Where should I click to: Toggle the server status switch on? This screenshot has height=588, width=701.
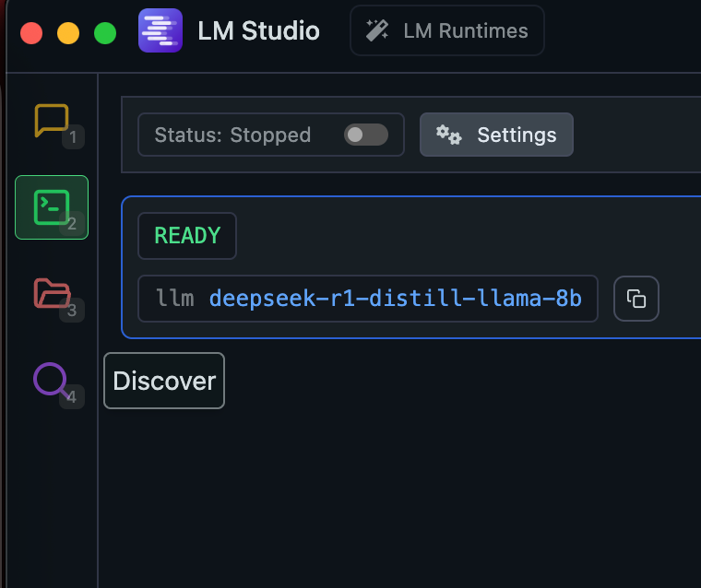(365, 135)
